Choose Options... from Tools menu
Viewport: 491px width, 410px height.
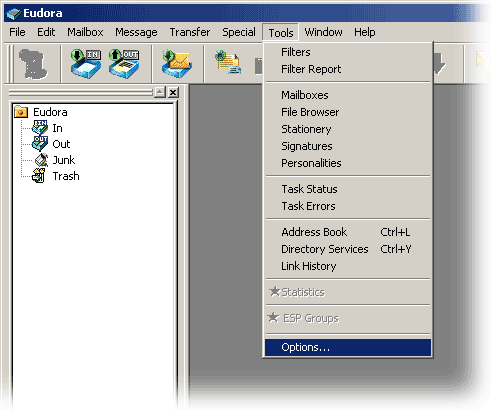pyautogui.click(x=348, y=348)
